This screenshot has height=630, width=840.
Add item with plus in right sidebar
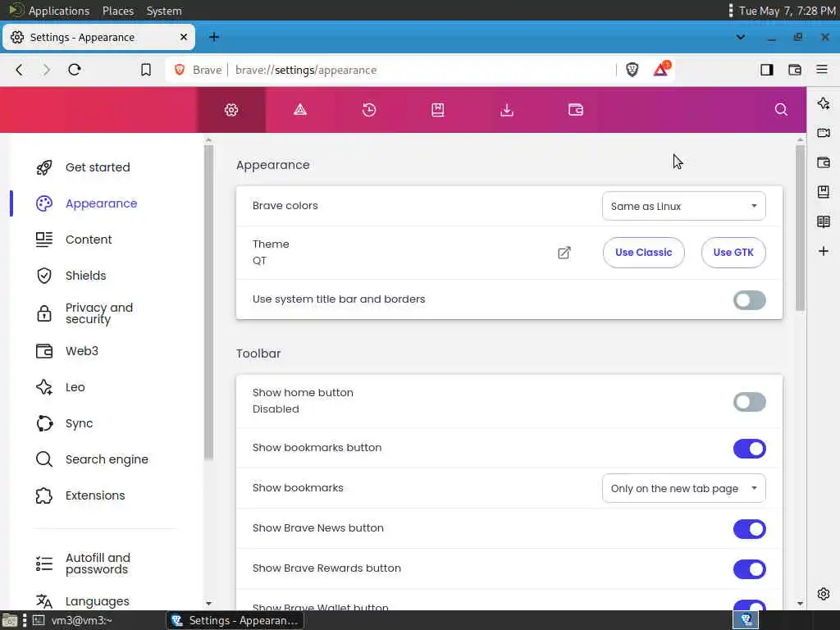[824, 251]
